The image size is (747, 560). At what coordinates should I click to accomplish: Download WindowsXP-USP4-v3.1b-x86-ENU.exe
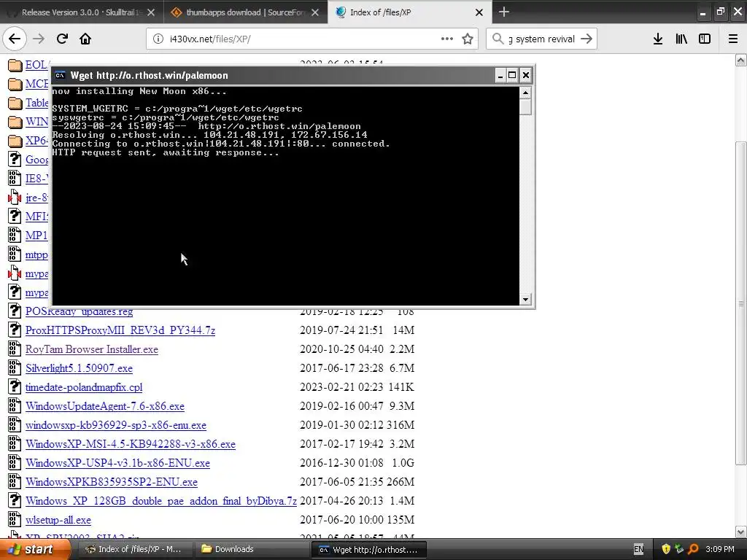tap(117, 463)
